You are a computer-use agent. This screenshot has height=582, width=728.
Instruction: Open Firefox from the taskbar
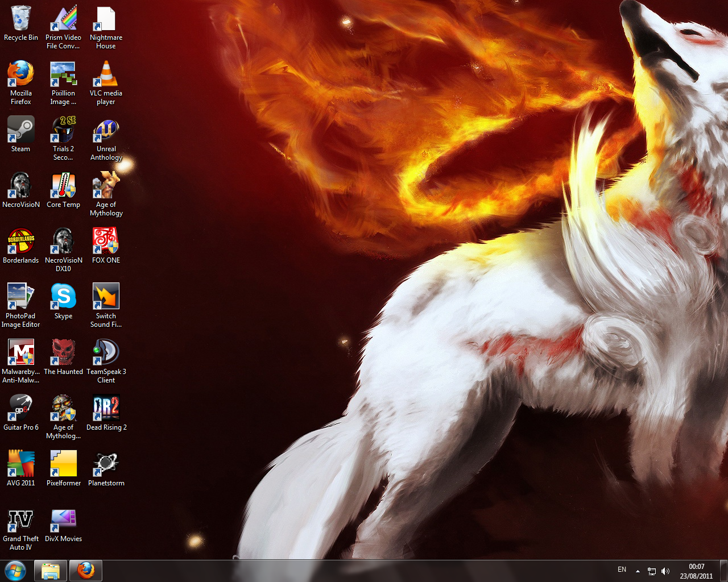click(x=86, y=570)
